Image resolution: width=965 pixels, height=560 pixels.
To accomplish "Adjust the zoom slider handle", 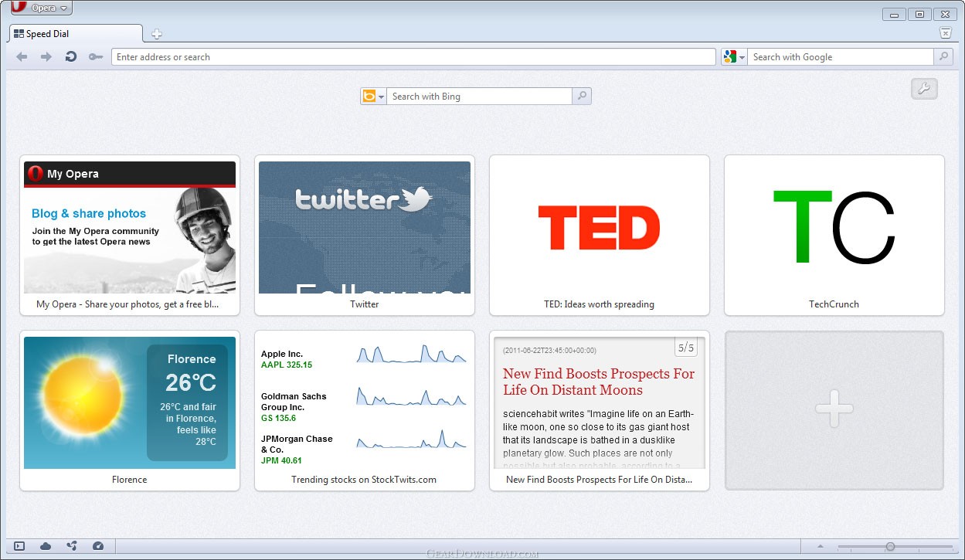I will click(890, 547).
